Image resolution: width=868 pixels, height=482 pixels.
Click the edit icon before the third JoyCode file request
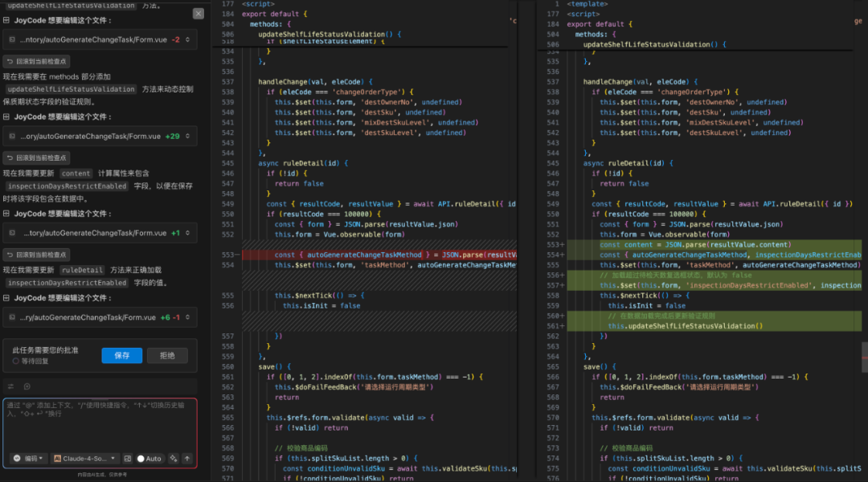click(x=6, y=214)
